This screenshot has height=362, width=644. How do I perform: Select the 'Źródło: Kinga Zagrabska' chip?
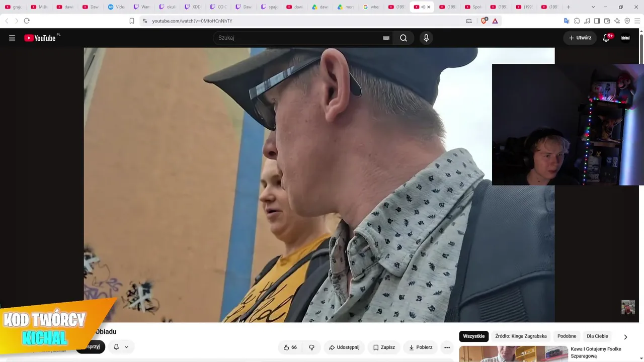521,336
